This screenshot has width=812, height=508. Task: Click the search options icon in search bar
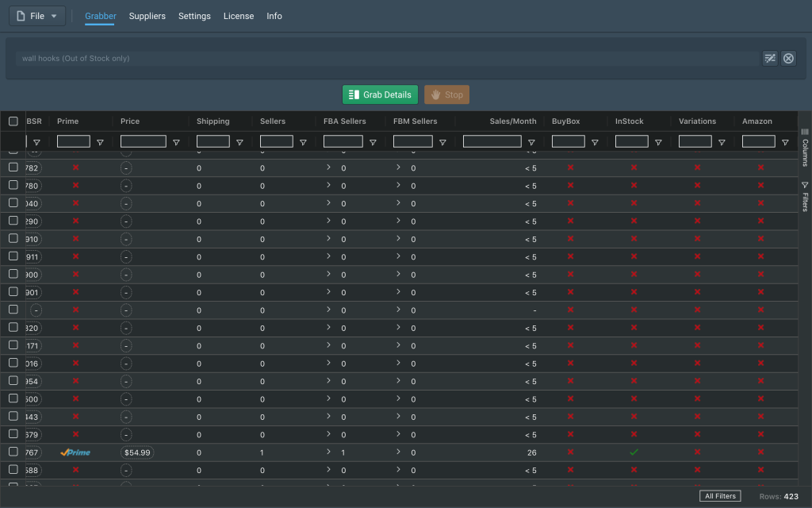pyautogui.click(x=769, y=58)
